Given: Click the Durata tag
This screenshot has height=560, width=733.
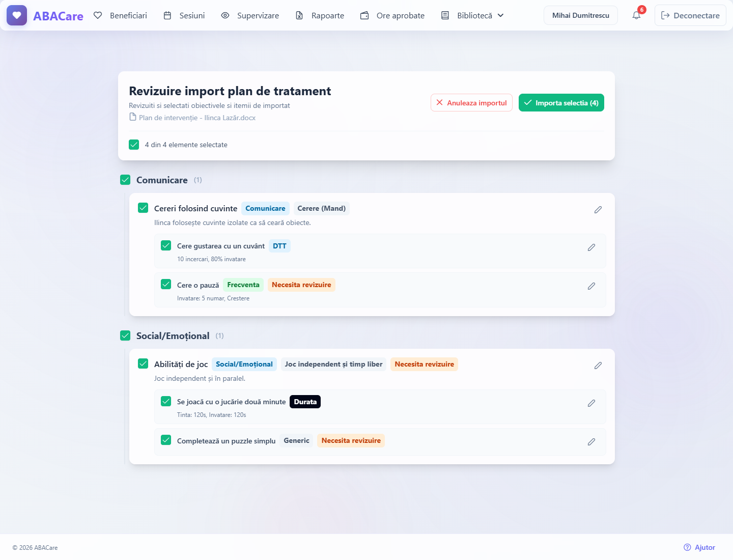Looking at the screenshot, I should point(305,402).
